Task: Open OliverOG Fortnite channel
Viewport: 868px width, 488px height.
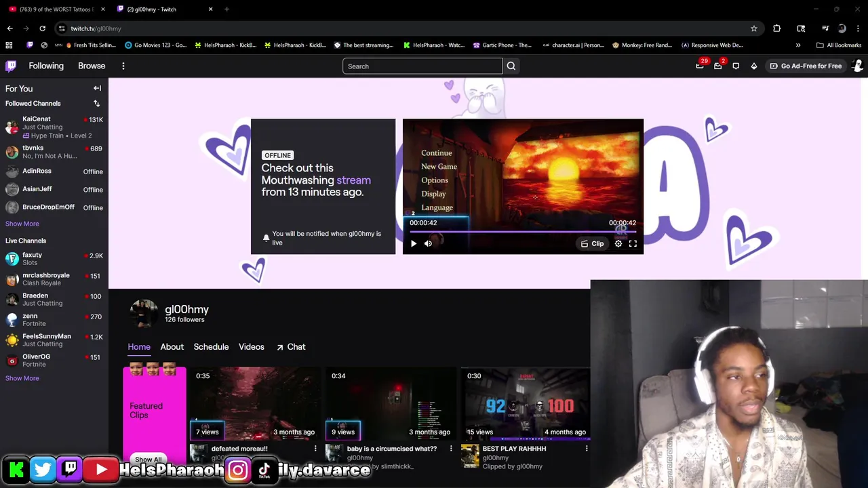Action: [54, 360]
